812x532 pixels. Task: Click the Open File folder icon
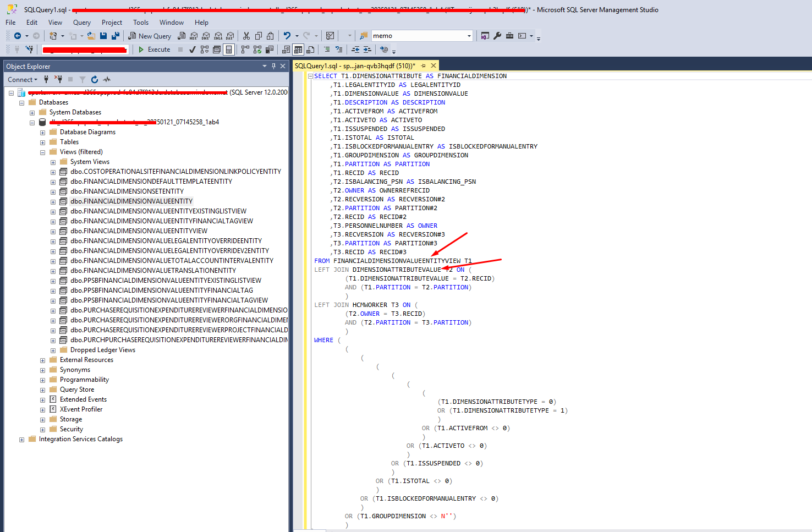(91, 36)
